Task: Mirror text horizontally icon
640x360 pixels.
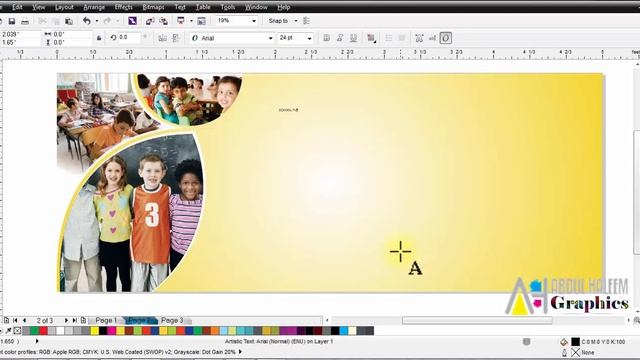Action: click(x=162, y=38)
